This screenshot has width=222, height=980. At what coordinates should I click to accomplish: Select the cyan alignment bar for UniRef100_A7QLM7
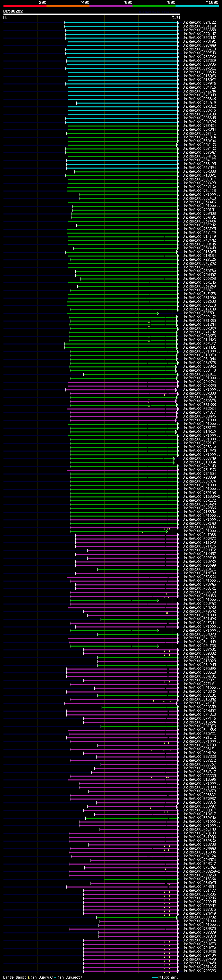[122, 34]
